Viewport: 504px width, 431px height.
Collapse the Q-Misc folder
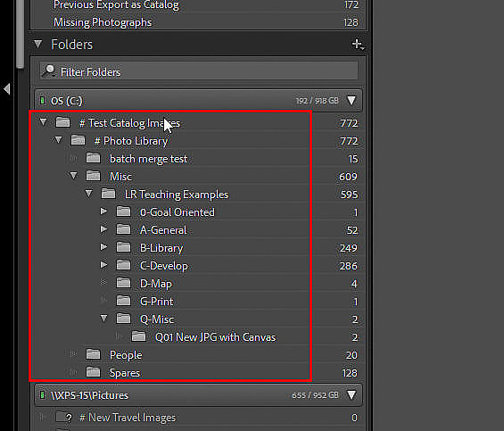(103, 319)
